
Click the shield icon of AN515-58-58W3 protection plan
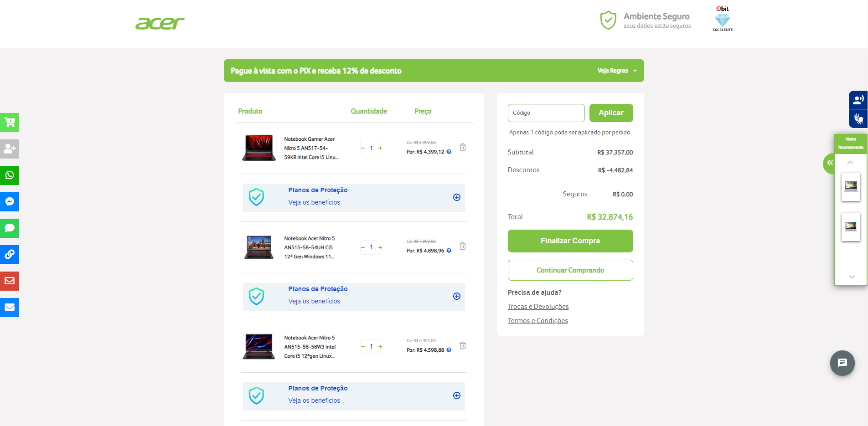(x=257, y=396)
